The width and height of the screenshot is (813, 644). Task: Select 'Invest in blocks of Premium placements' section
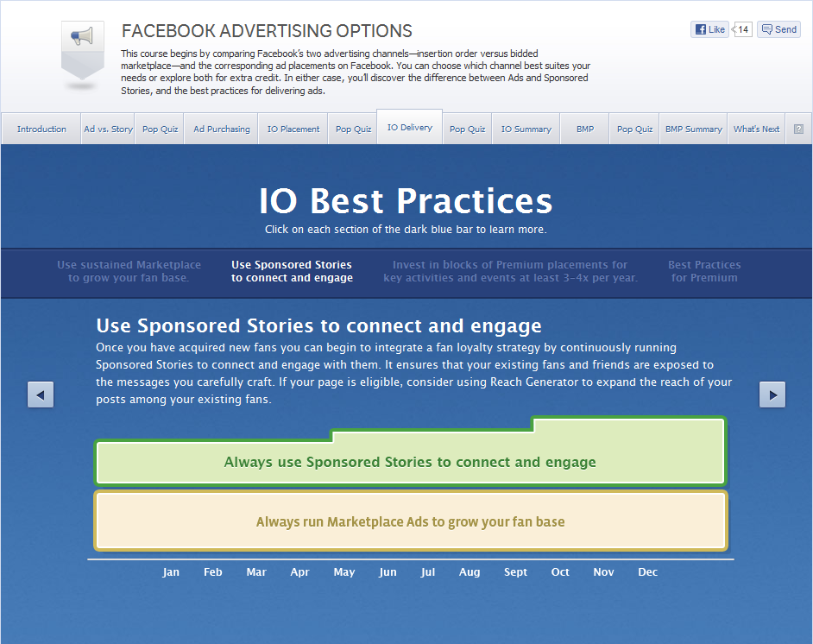(x=510, y=271)
